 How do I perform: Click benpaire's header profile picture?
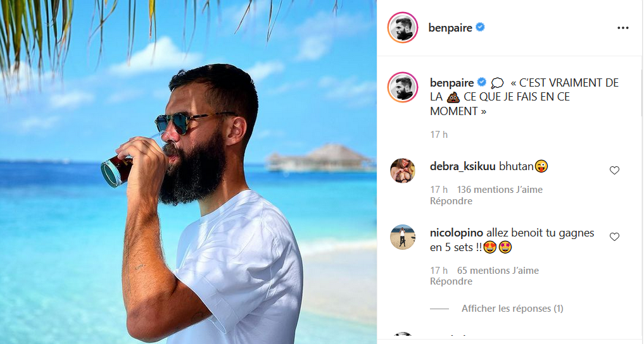click(x=403, y=28)
